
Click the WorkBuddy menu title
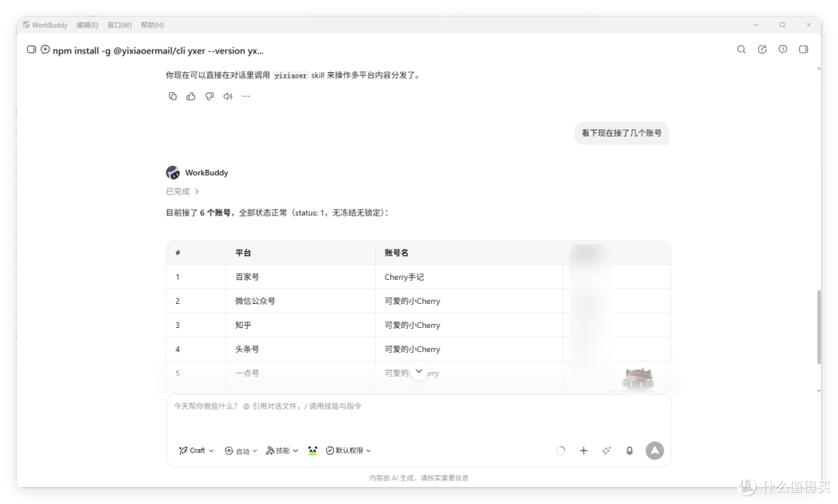tap(50, 25)
